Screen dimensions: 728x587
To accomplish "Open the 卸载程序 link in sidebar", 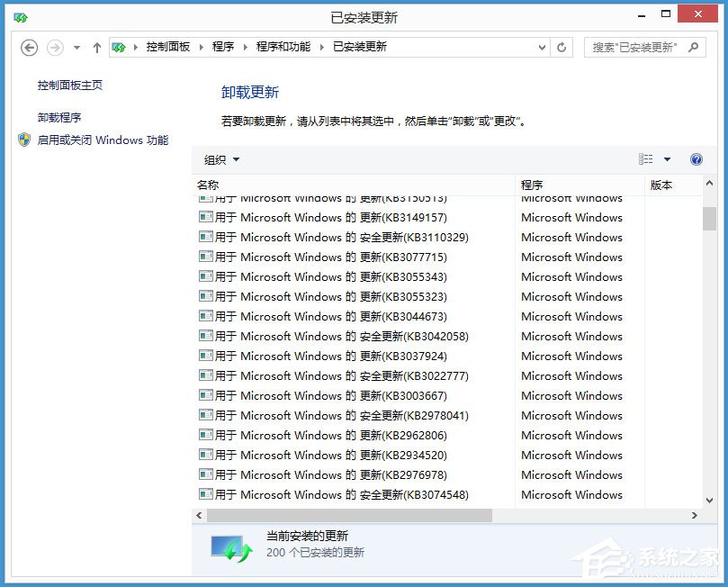I will pos(58,116).
